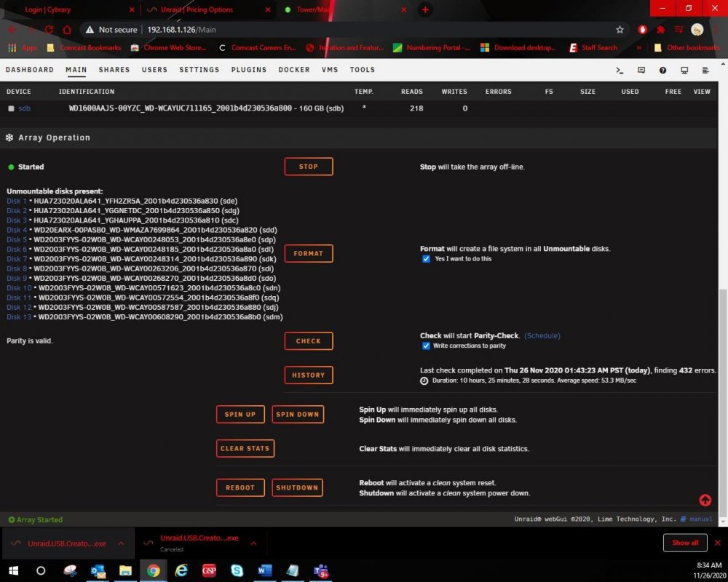Screen dimensions: 728x582
Task: Open the log icon in Unraid header
Action: [x=705, y=70]
